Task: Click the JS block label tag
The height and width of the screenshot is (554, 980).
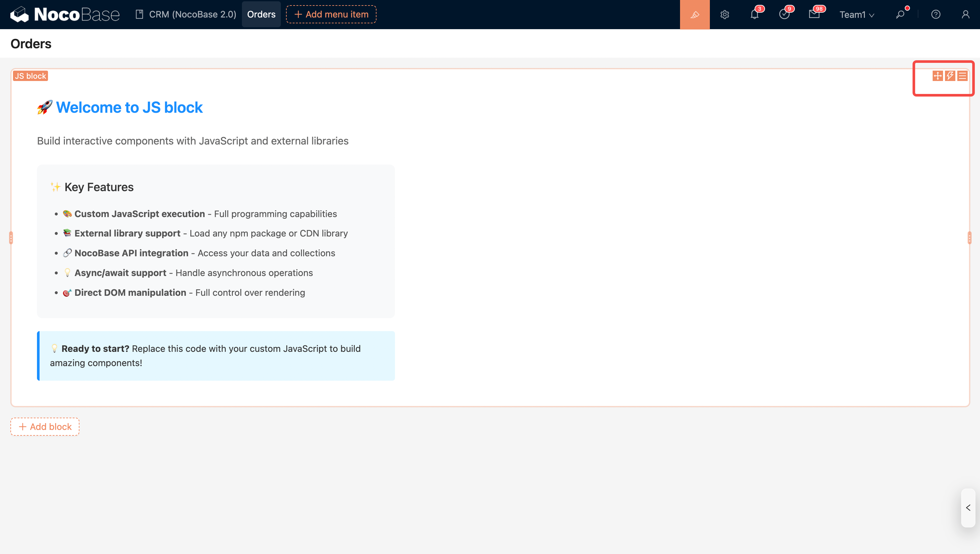Action: point(30,76)
